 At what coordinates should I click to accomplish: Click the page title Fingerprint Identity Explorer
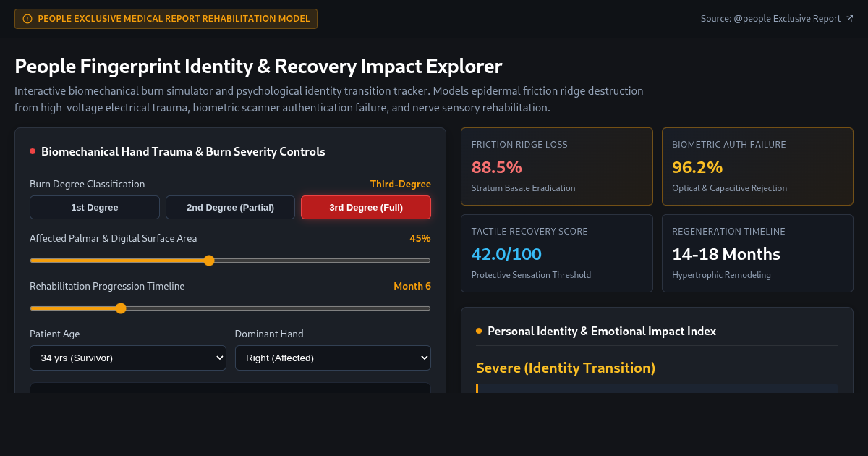(258, 67)
